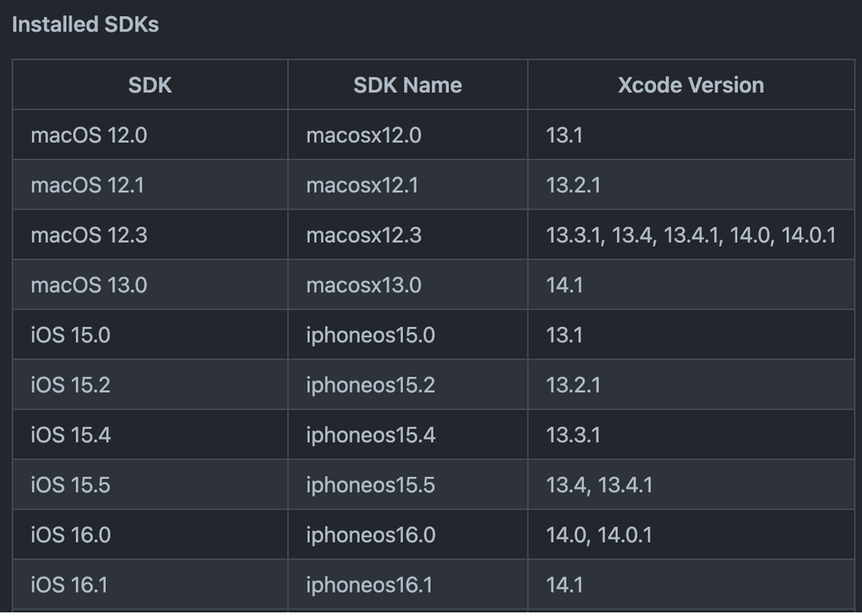
Task: Select the 'macosx12.0' cell
Action: pos(408,135)
